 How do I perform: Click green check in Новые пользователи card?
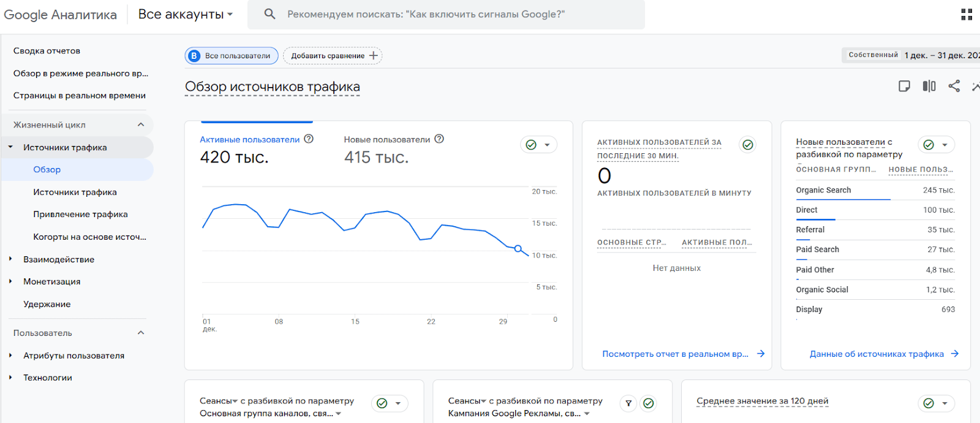tap(929, 145)
